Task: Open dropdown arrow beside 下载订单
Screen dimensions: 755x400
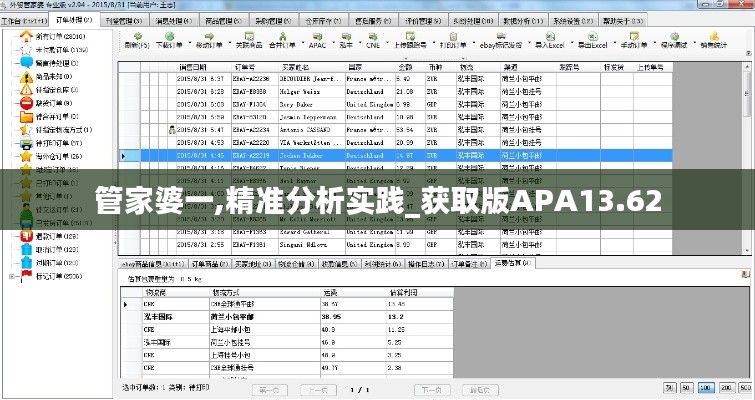Action: 189,41
